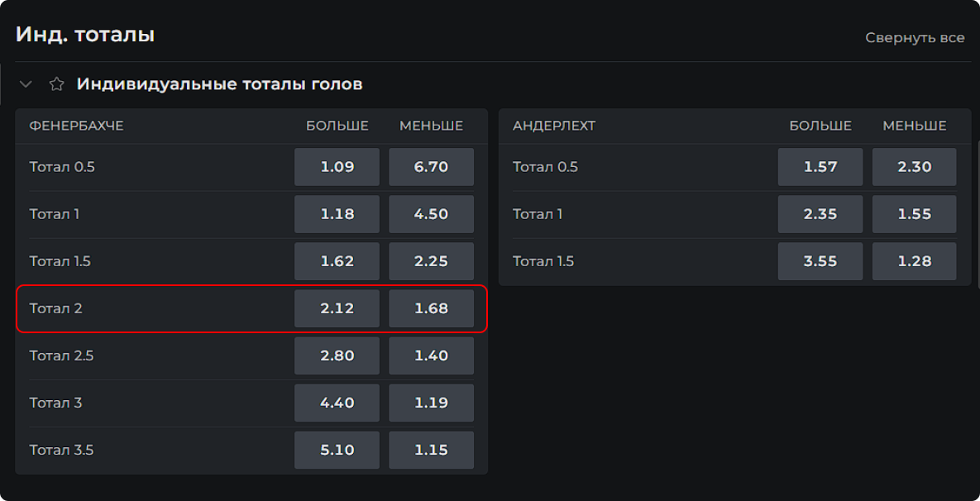Choose the 1.15 Меньше odds for Тотал 3.5

point(431,450)
